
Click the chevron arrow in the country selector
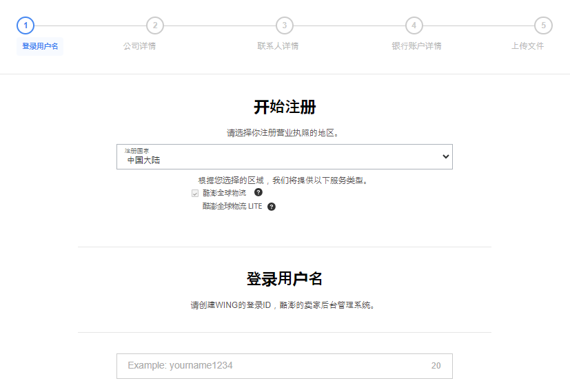[x=445, y=157]
